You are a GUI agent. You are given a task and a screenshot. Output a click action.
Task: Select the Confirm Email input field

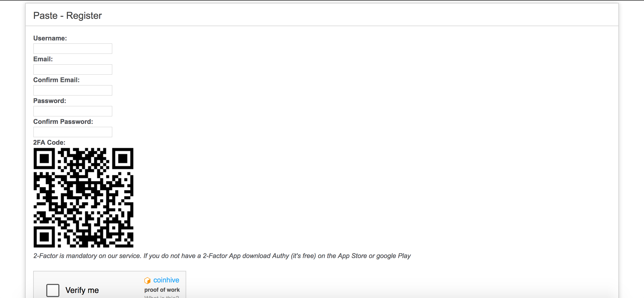(x=73, y=90)
